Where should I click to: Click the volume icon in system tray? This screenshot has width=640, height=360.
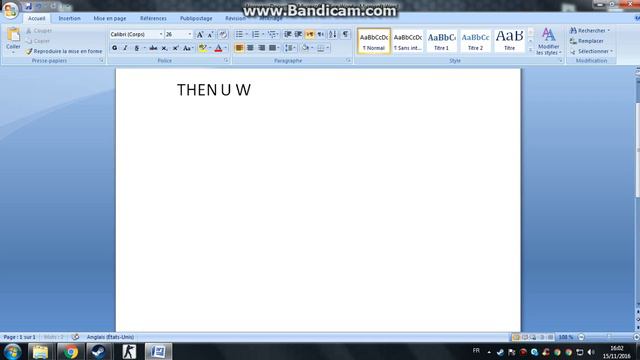click(x=591, y=352)
